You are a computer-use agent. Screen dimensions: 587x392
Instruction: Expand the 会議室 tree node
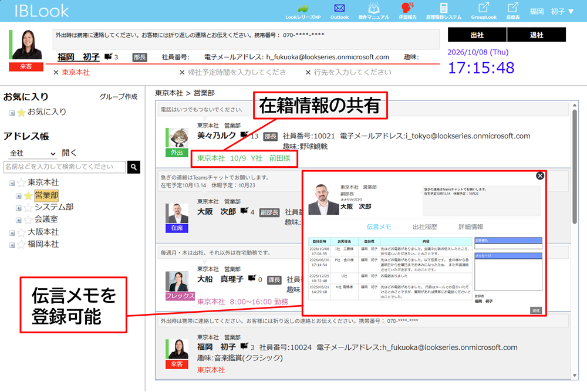[x=18, y=220]
